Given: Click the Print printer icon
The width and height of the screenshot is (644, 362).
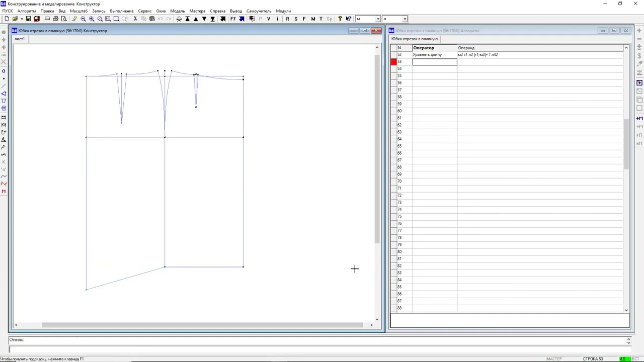Looking at the screenshot, I should (55, 19).
